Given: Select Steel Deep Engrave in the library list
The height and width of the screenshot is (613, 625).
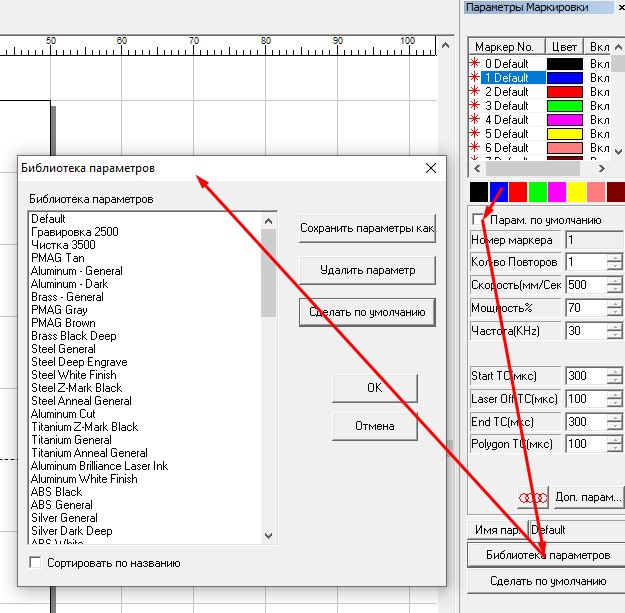Looking at the screenshot, I should [x=79, y=362].
